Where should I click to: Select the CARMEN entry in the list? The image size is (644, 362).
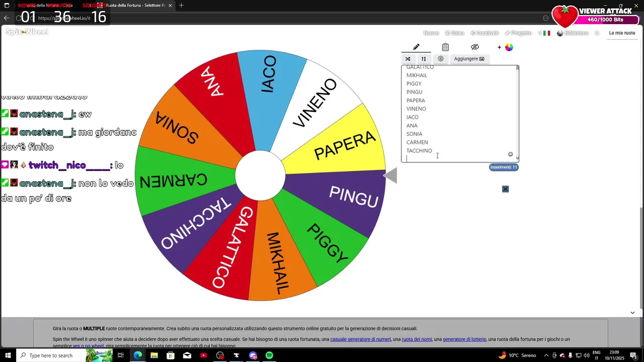point(417,142)
